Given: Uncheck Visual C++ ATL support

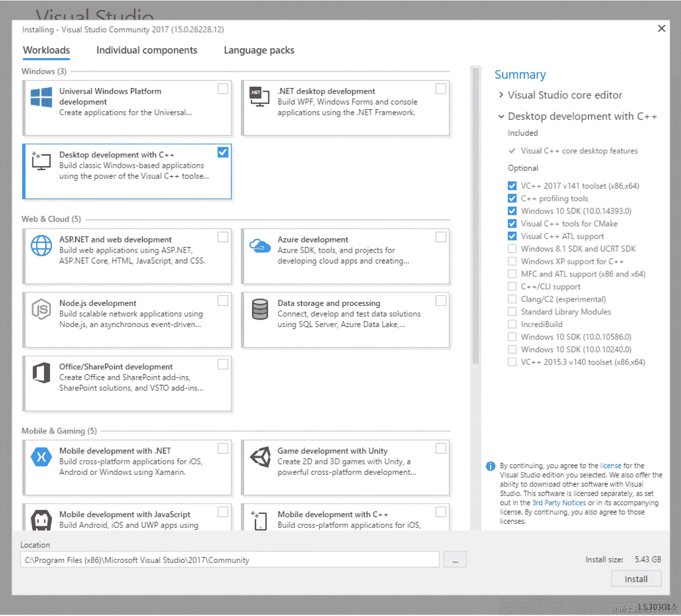Looking at the screenshot, I should click(x=512, y=236).
